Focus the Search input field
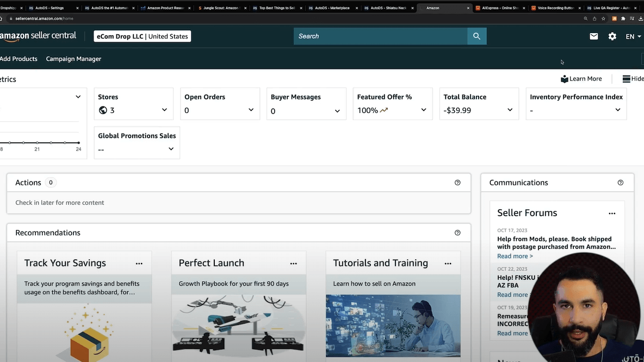 [380, 36]
